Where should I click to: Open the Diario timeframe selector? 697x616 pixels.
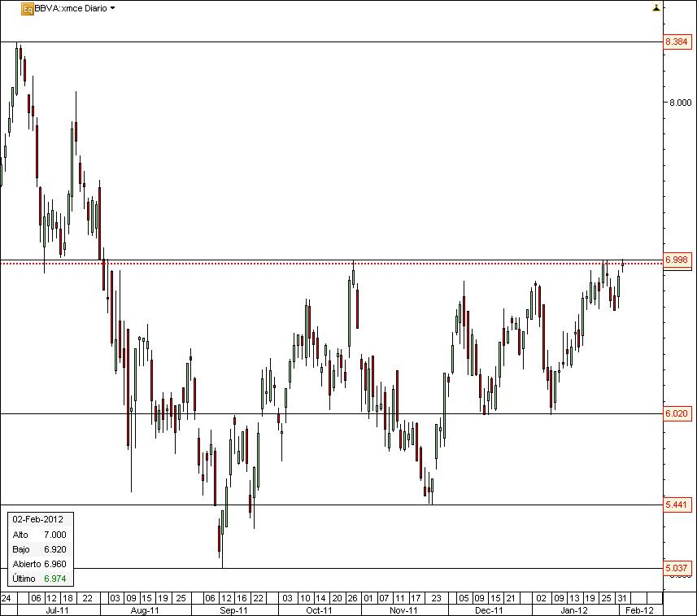pos(92,9)
